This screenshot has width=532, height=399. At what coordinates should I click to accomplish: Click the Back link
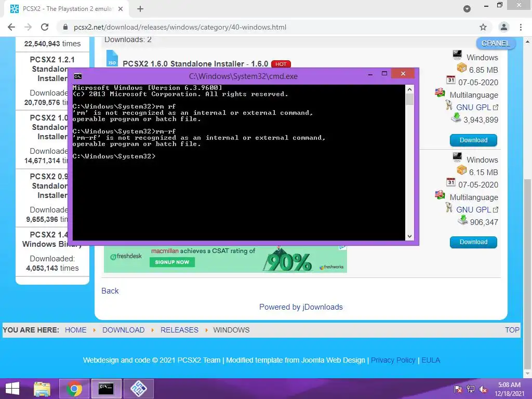tap(110, 291)
